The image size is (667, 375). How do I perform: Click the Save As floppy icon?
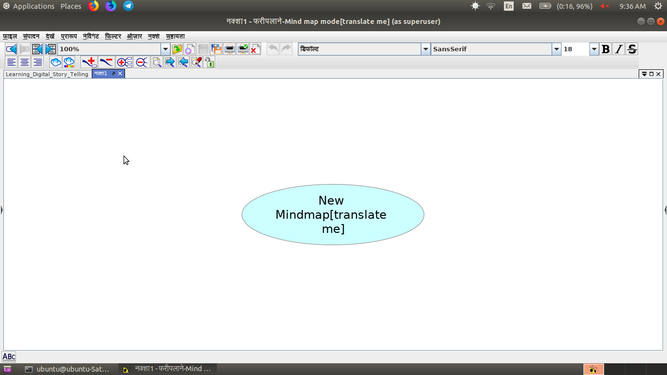pyautogui.click(x=217, y=49)
